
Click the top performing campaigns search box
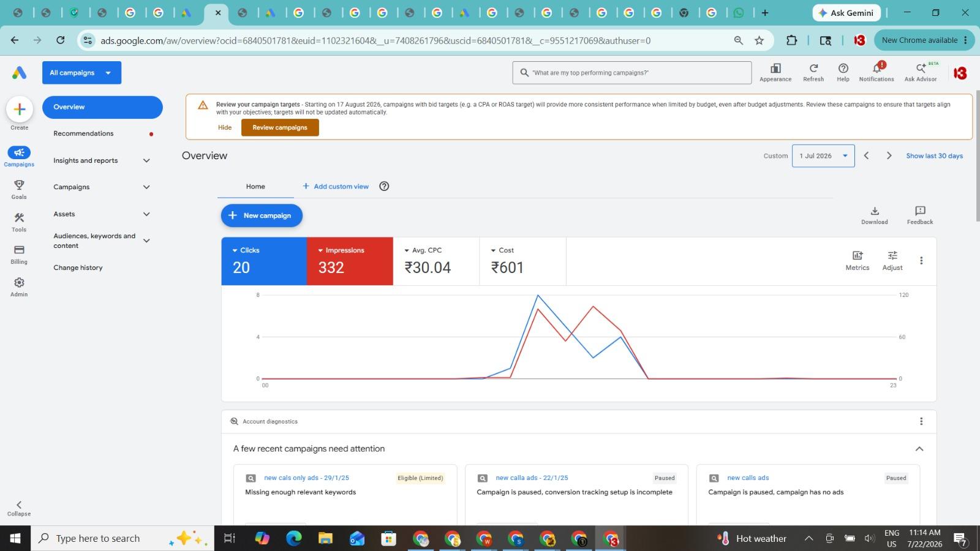click(632, 73)
